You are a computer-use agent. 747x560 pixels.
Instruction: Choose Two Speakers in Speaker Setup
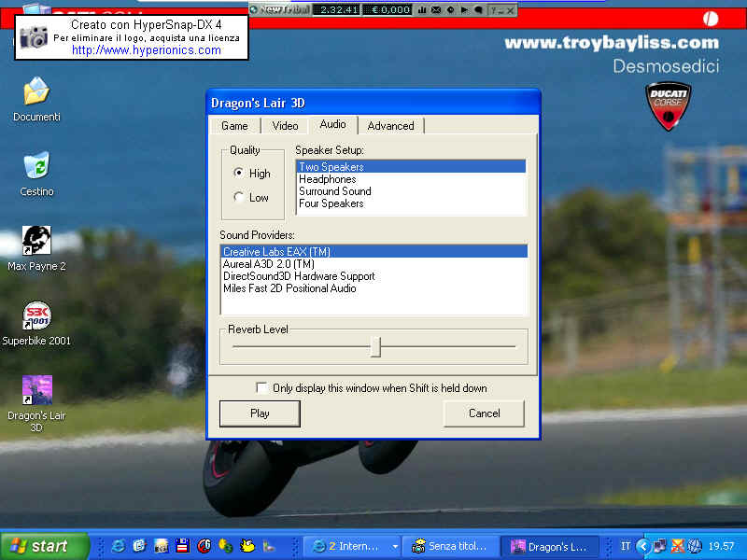tap(411, 167)
